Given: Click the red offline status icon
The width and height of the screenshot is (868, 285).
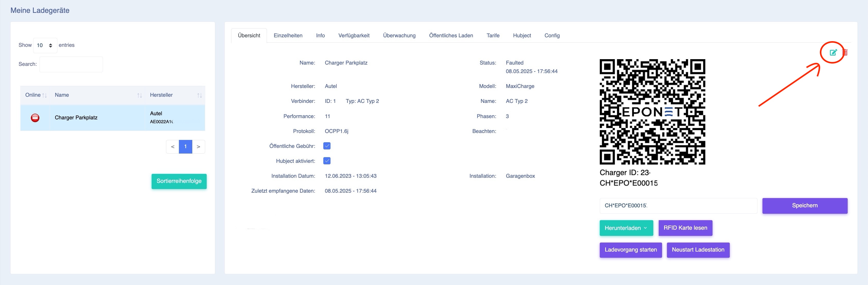Looking at the screenshot, I should coord(35,118).
